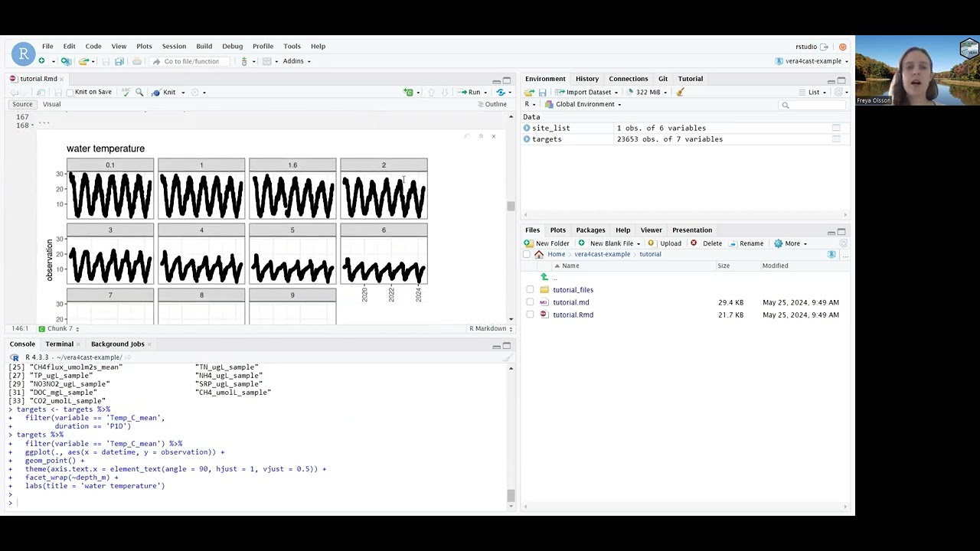
Task: Click the Load workspace icon in Environment
Action: pos(529,92)
